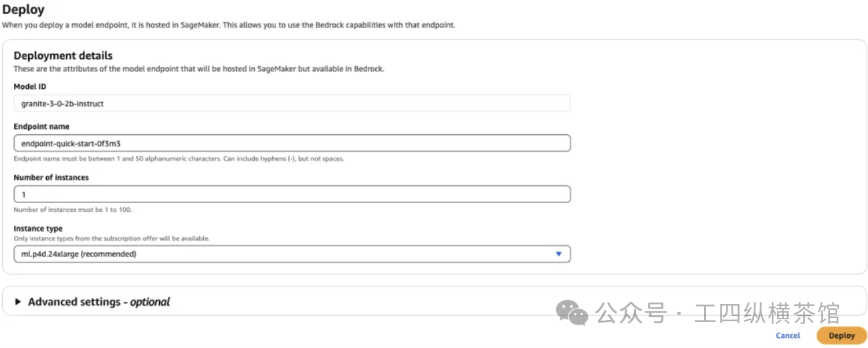The width and height of the screenshot is (868, 348).
Task: Click the Instance type label
Action: click(38, 228)
